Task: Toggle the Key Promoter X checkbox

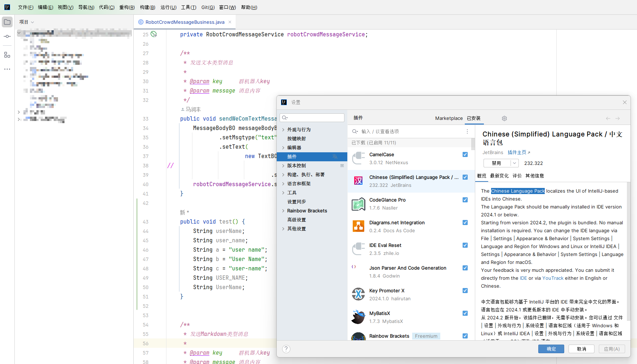Action: tap(465, 291)
